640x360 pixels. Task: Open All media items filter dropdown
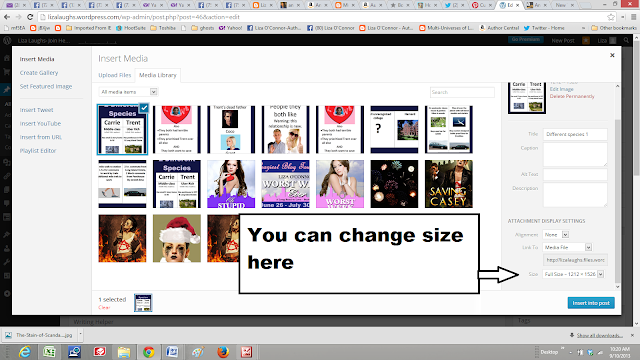pos(128,92)
